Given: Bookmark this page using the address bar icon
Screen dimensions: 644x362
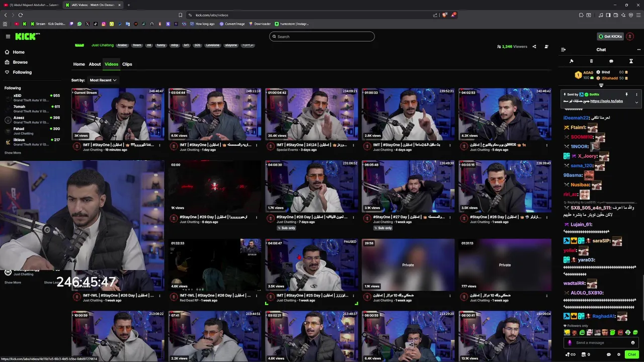Looking at the screenshot, I should 180,15.
